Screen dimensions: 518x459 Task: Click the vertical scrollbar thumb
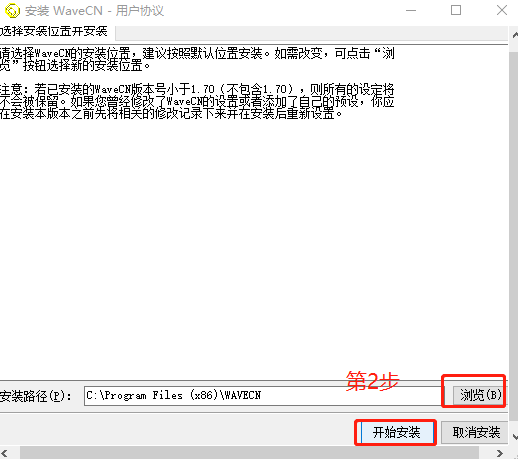point(514,235)
